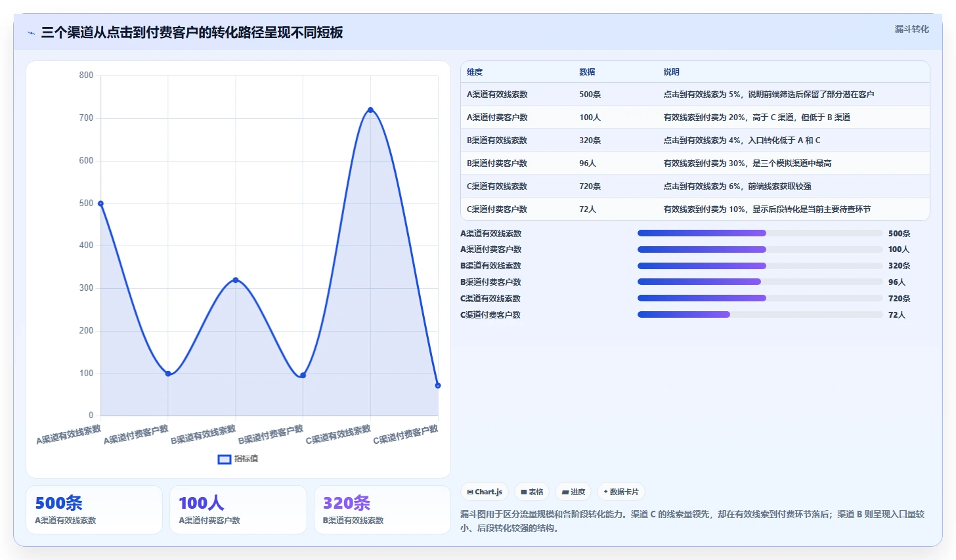This screenshot has width=956, height=560.
Task: Select table row C渠道付费客户数
Action: click(x=695, y=209)
